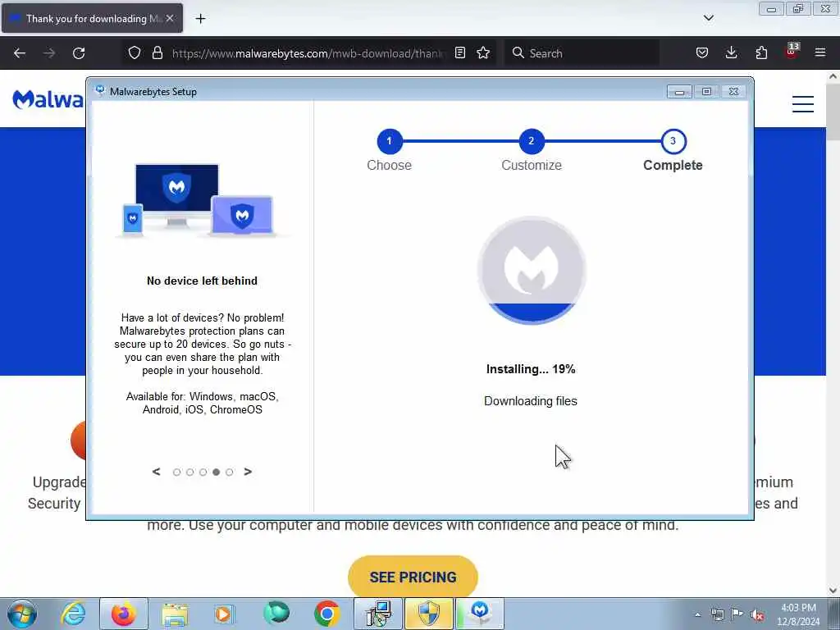The height and width of the screenshot is (630, 840).
Task: Select third carousel dot
Action: 203,472
